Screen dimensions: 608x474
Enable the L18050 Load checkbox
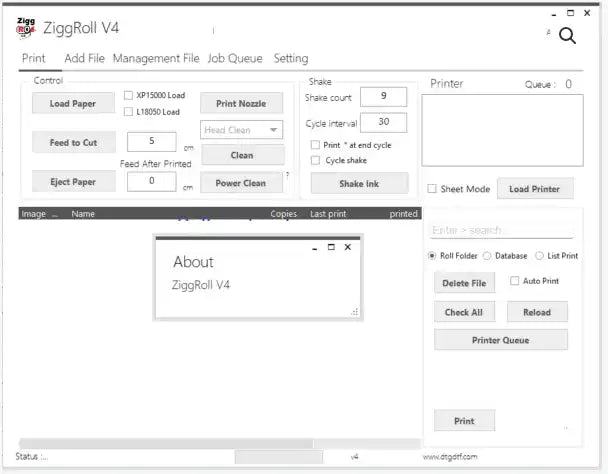coord(128,112)
